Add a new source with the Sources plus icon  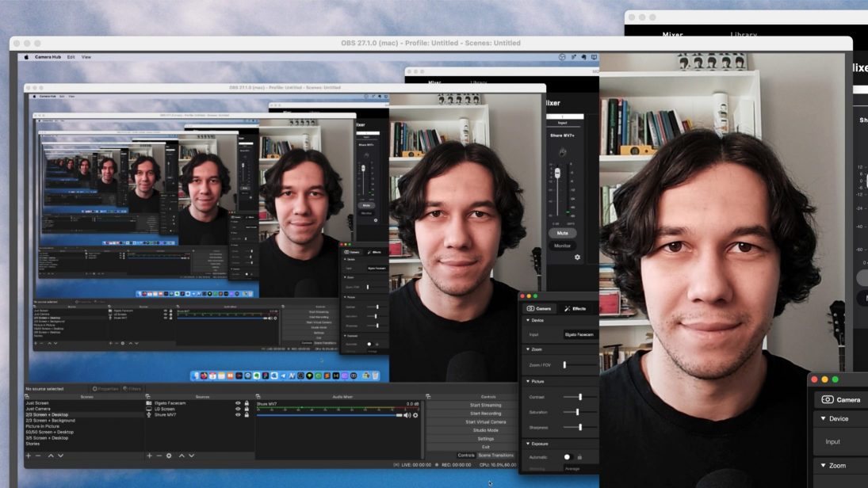[x=149, y=456]
